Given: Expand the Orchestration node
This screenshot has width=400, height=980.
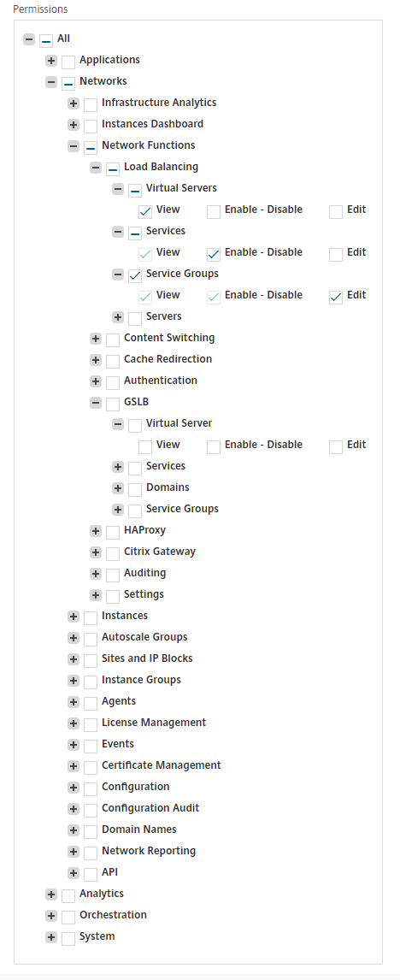Looking at the screenshot, I should pos(51,916).
